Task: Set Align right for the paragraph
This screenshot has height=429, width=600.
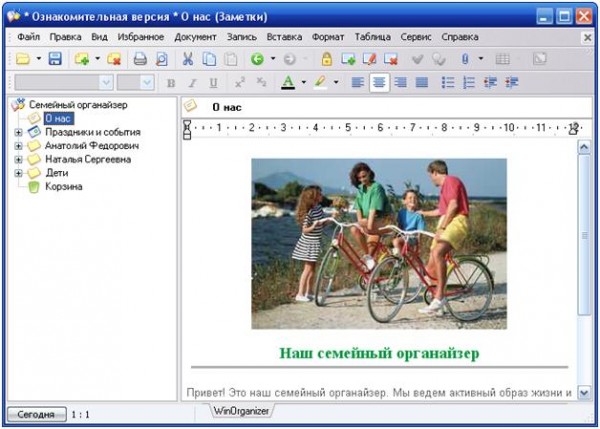Action: click(x=401, y=82)
